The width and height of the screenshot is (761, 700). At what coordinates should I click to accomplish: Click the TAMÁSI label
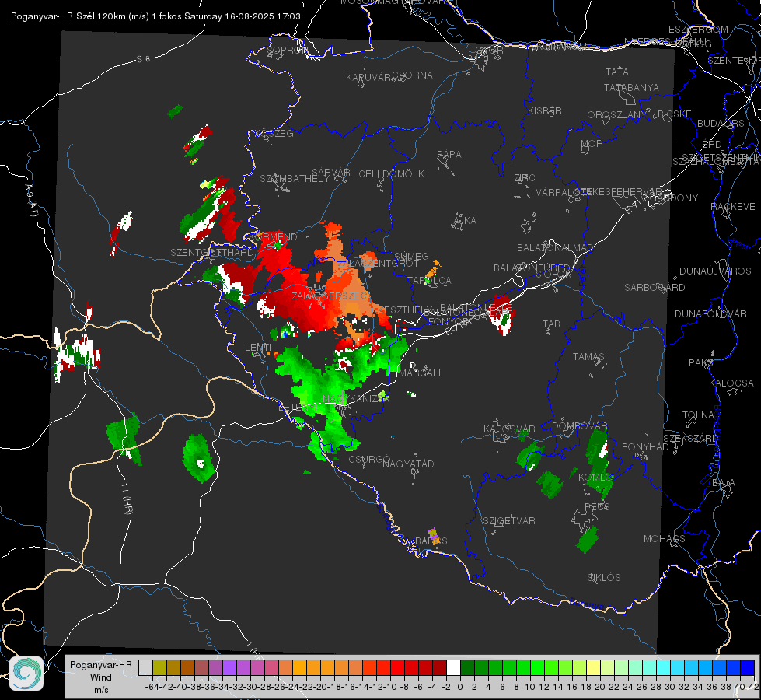click(x=590, y=357)
